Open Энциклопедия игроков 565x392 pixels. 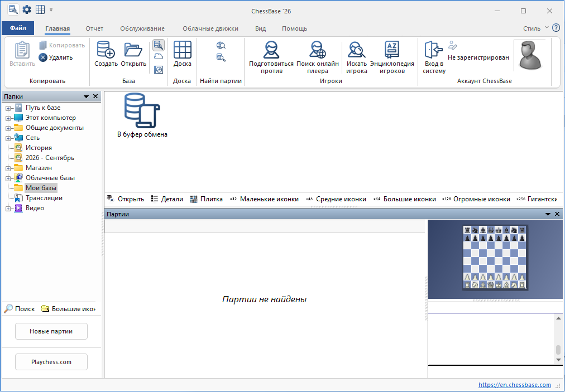[x=392, y=57]
